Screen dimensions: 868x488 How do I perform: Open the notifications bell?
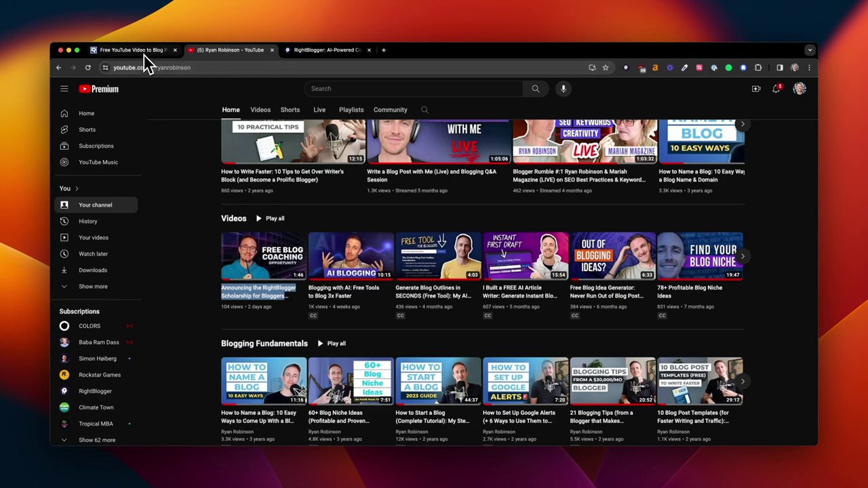(x=776, y=88)
